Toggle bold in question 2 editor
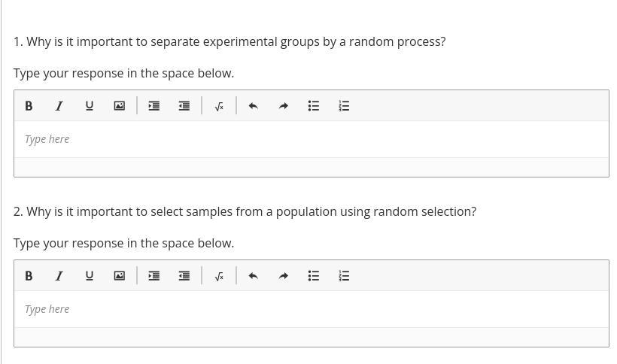The height and width of the screenshot is (364, 617). 29,276
